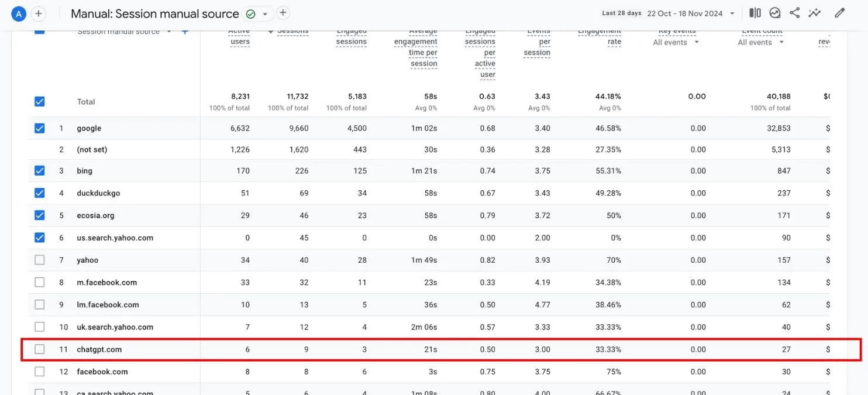Click the 'facebook.com' source name in row 12
The width and height of the screenshot is (868, 395).
[x=102, y=372]
